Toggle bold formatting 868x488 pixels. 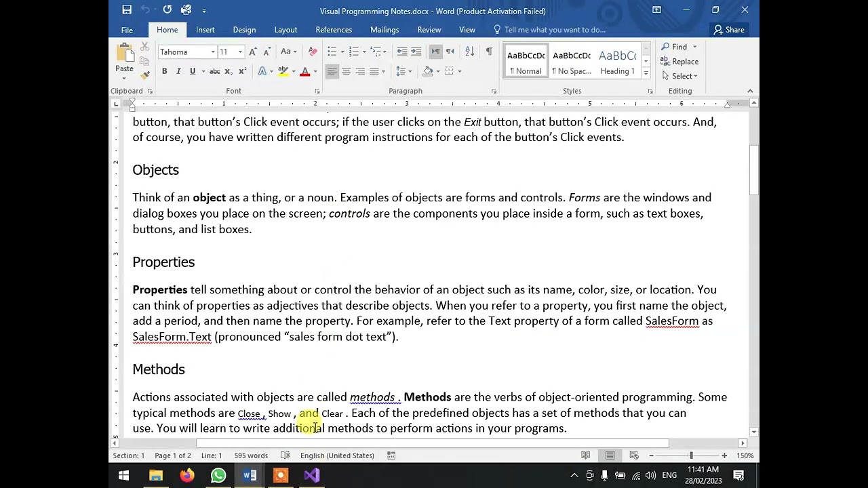click(x=164, y=71)
